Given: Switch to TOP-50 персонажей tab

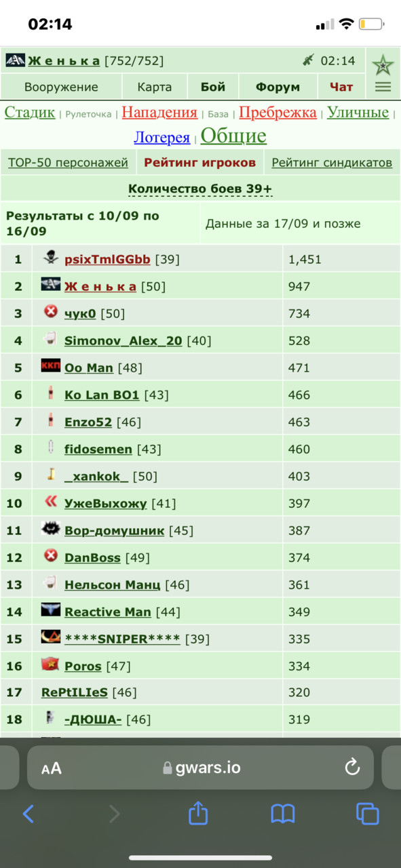Looking at the screenshot, I should click(68, 163).
